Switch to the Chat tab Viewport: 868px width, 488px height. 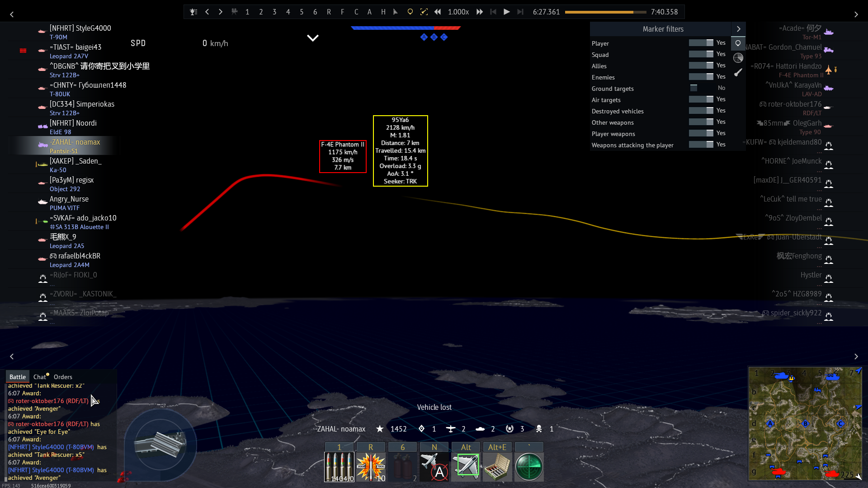[x=40, y=377]
